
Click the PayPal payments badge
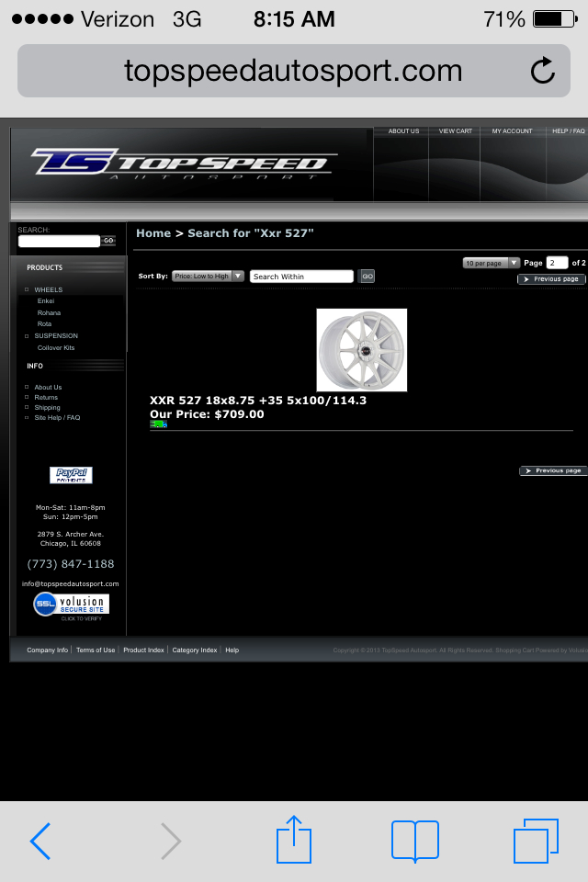(x=71, y=475)
